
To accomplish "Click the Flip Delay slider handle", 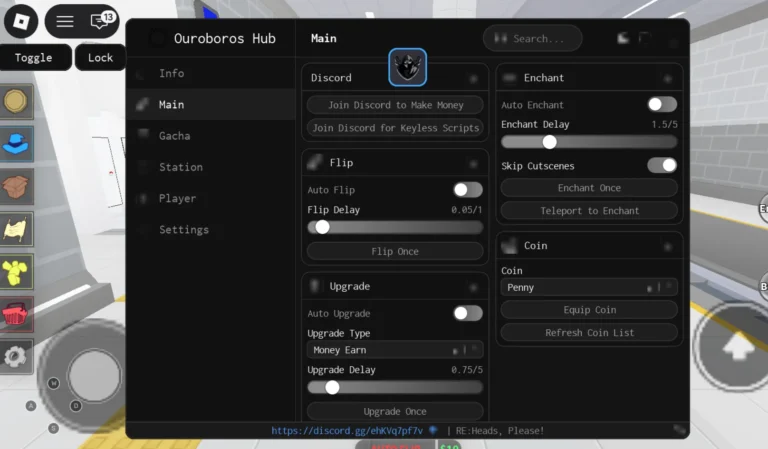I will tap(322, 227).
